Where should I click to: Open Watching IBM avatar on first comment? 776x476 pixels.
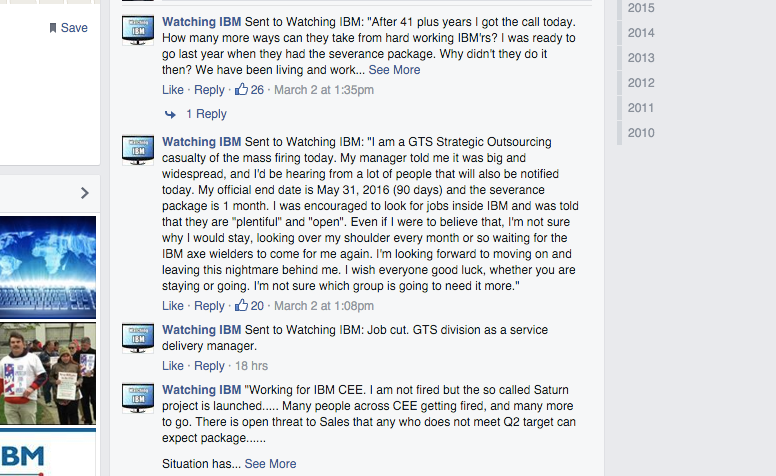tap(138, 30)
